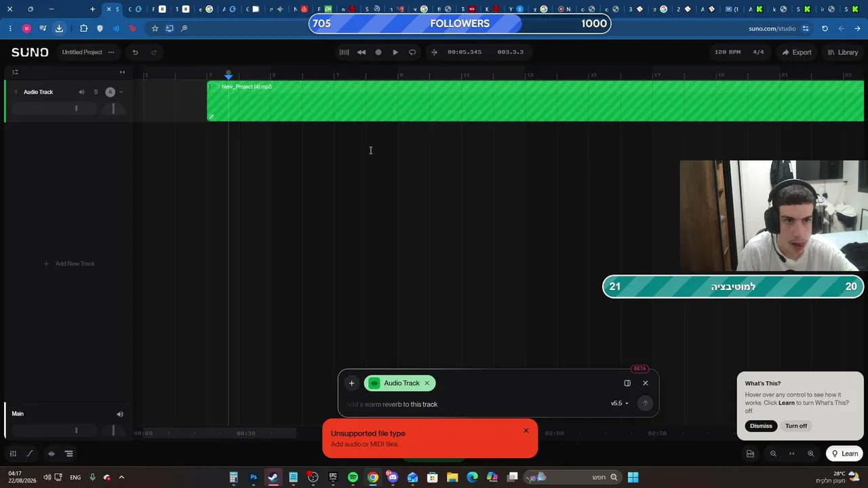Redo the last undone action
The height and width of the screenshot is (488, 868).
(x=154, y=52)
